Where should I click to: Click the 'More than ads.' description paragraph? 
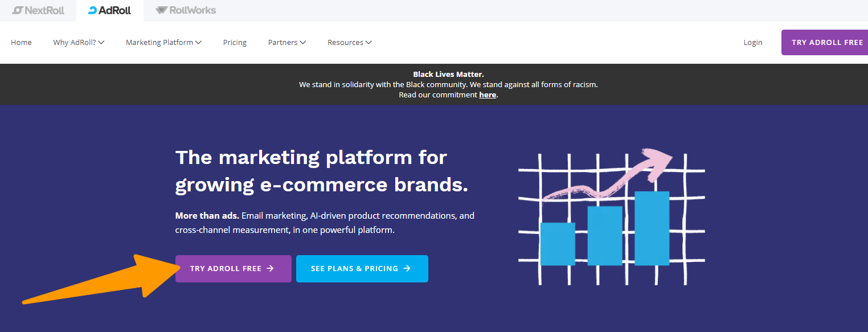tap(325, 223)
